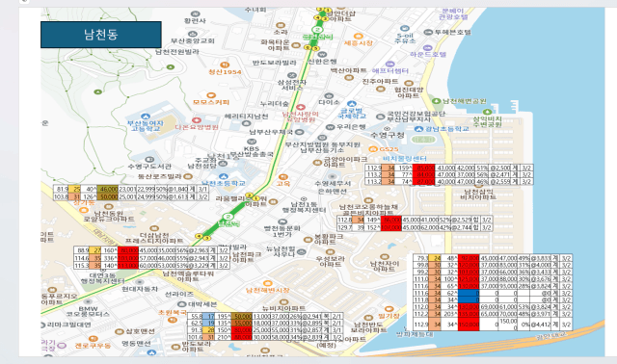Image resolution: width=617 pixels, height=364 pixels.
Task: Click the 신한은행 bank icon
Action: [322, 55]
